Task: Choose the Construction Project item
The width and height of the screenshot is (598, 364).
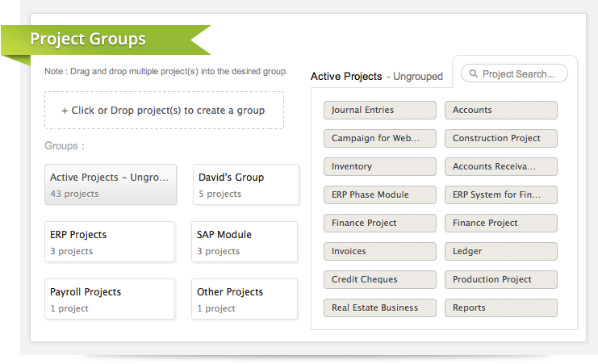Action: point(500,138)
